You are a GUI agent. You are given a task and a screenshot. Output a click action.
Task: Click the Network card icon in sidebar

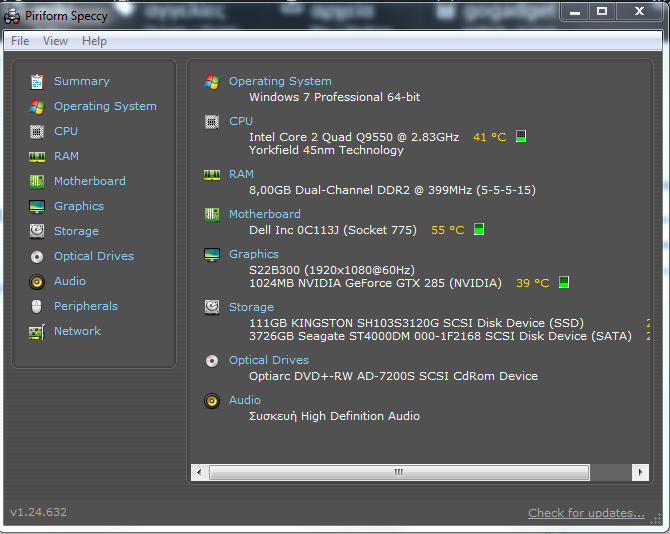point(37,332)
